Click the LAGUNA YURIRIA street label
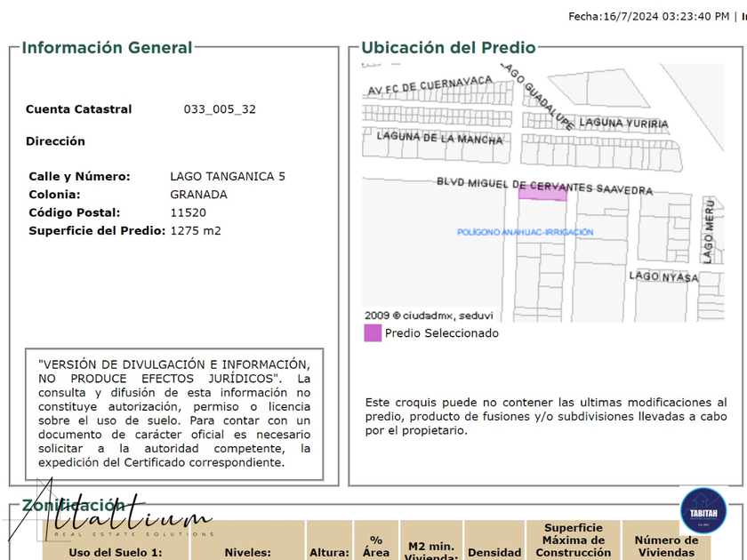 [623, 124]
